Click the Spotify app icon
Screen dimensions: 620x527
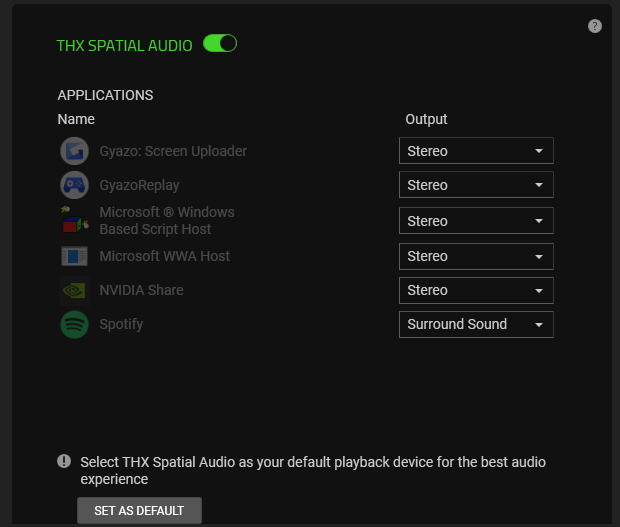[x=74, y=325]
